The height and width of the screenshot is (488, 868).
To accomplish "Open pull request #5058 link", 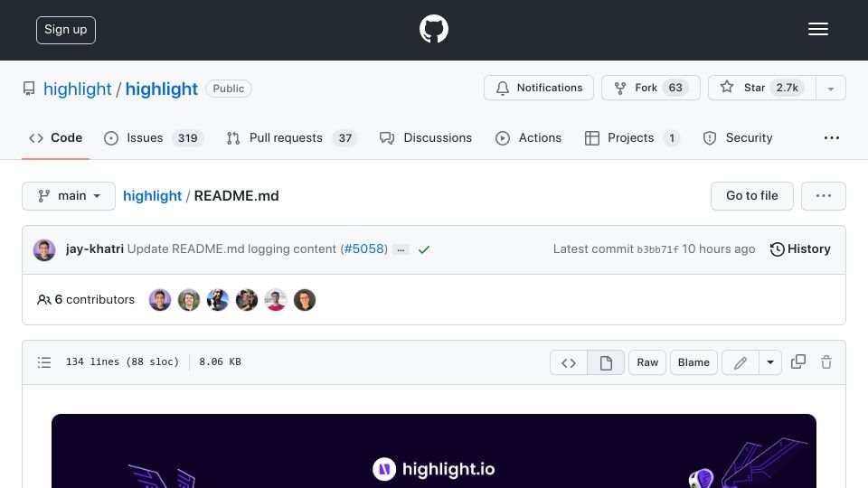I will coord(363,249).
